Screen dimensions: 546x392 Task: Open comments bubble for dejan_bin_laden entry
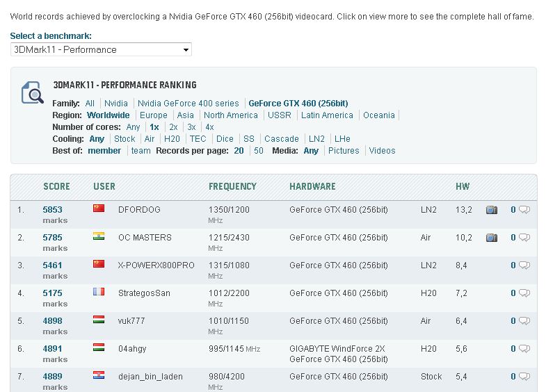524,377
